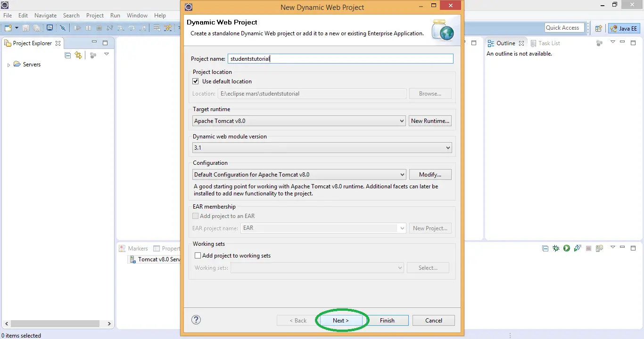644x339 pixels.
Task: Open the New wizard dropdown arrow
Action: tap(17, 28)
